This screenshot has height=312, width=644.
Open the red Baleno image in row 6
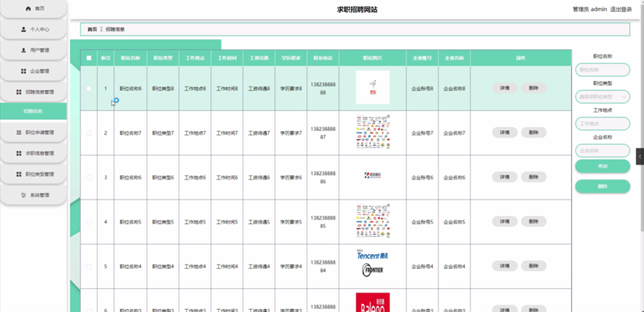(372, 302)
